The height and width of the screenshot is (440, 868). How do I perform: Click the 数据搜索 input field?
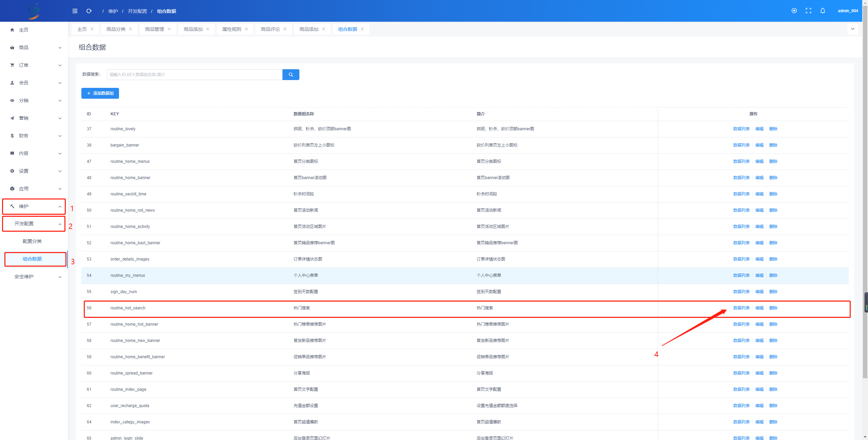click(x=195, y=75)
